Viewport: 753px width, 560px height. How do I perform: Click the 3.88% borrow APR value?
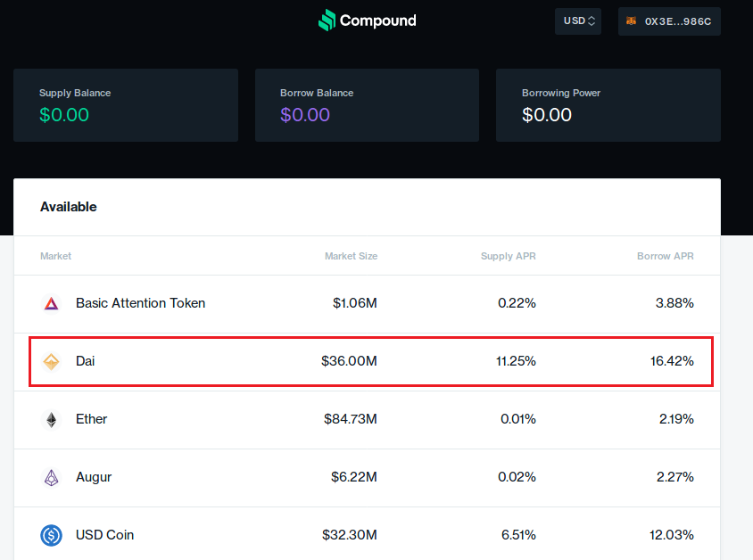(674, 303)
